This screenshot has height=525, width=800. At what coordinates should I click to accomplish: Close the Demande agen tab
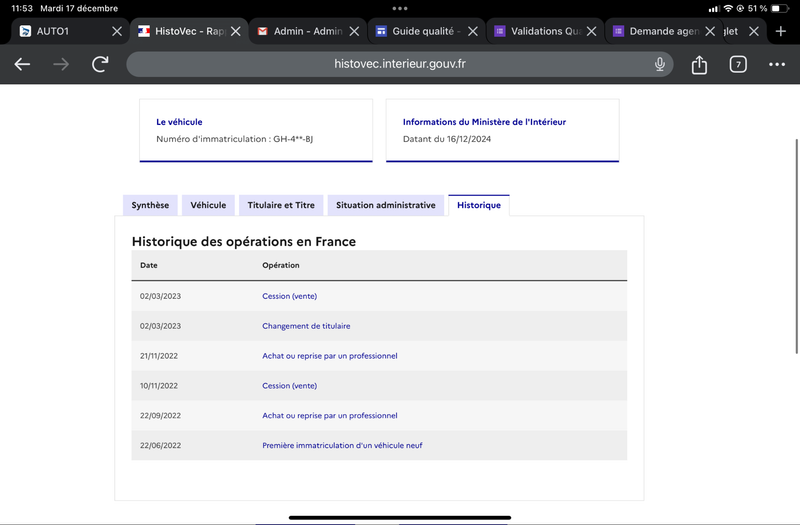710,31
